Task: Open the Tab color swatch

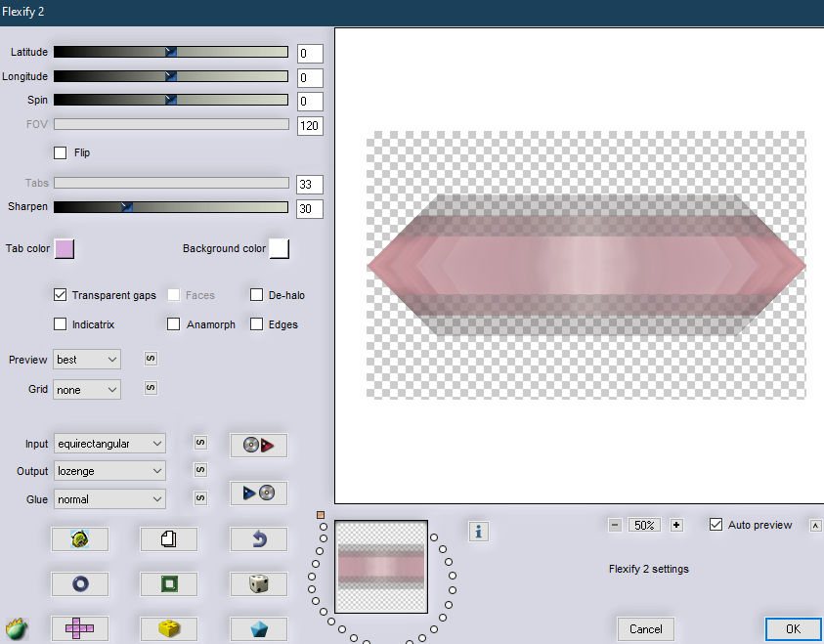Action: click(65, 249)
